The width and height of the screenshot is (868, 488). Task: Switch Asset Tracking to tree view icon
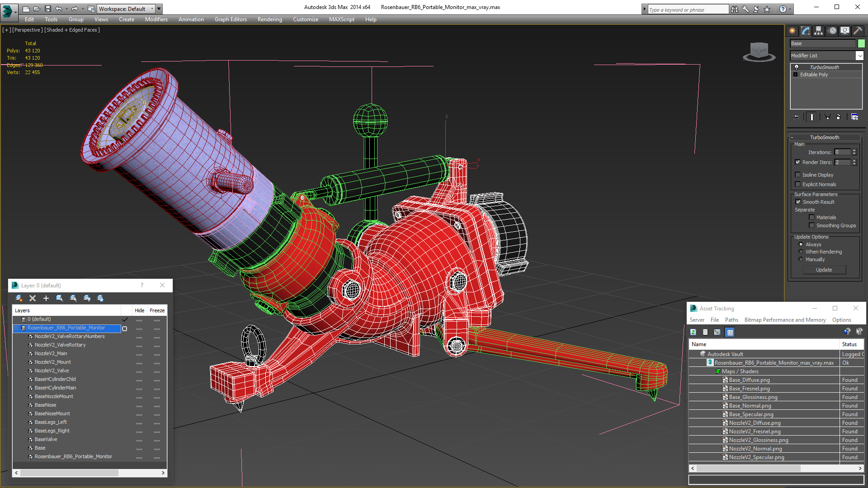pos(717,332)
